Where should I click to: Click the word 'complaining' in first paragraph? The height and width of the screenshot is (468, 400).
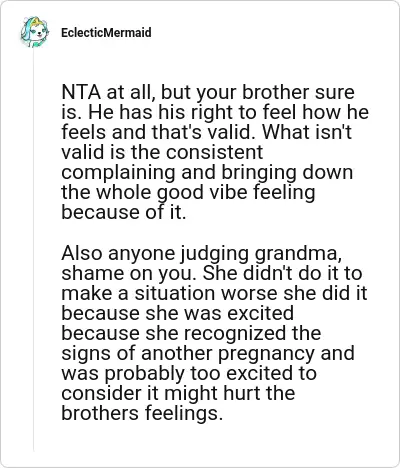point(119,173)
